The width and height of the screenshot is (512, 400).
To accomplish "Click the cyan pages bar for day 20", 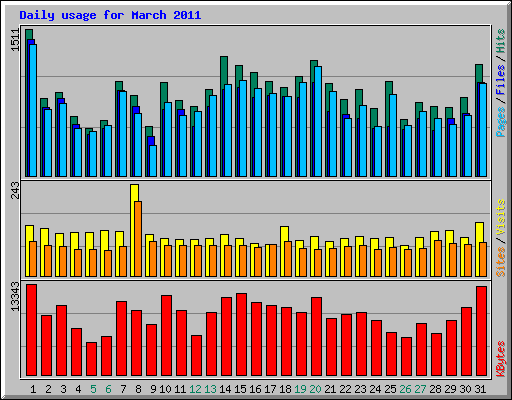I will point(318,121).
